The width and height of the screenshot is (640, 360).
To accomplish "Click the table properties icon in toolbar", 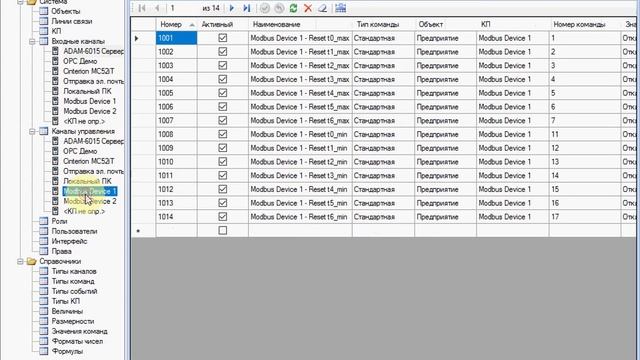I will point(340,8).
